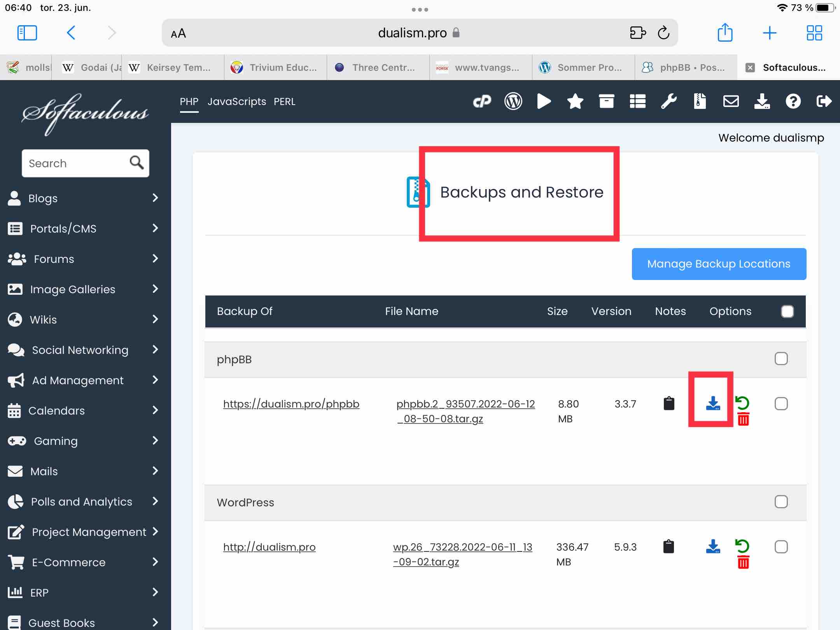Restore the phpBB backup with green arrow
840x630 pixels.
pos(742,402)
